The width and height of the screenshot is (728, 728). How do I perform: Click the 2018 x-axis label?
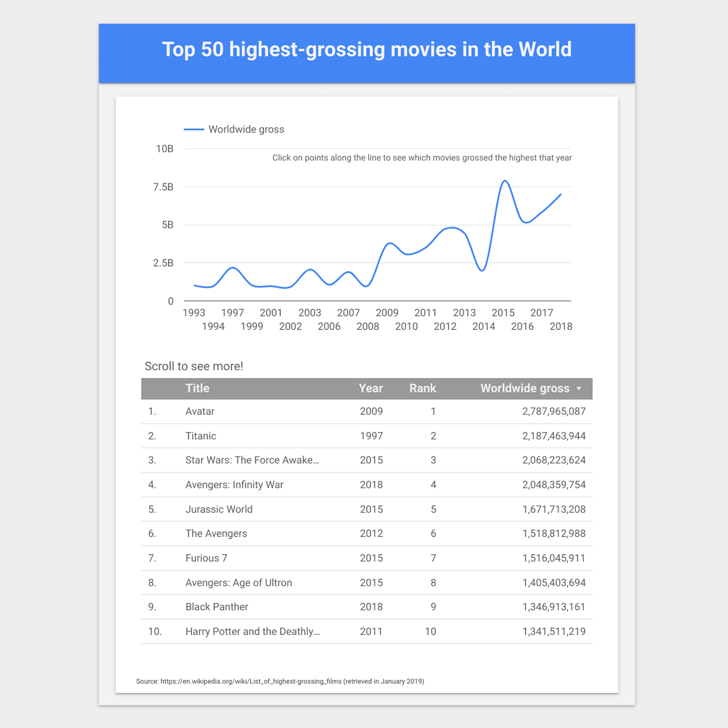(561, 326)
